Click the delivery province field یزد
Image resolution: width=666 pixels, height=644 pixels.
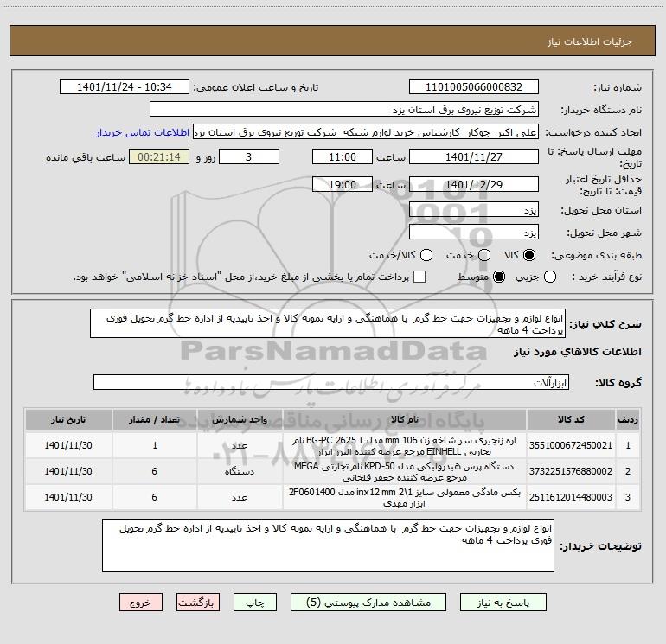(x=474, y=210)
